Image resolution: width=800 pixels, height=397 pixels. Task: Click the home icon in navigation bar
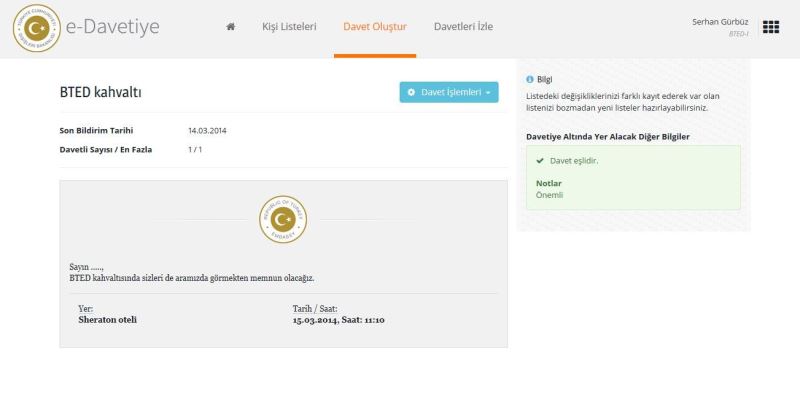click(231, 27)
